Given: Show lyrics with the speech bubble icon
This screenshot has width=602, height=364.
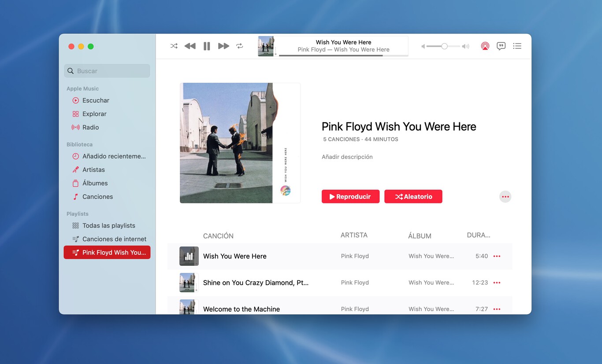Looking at the screenshot, I should tap(501, 46).
